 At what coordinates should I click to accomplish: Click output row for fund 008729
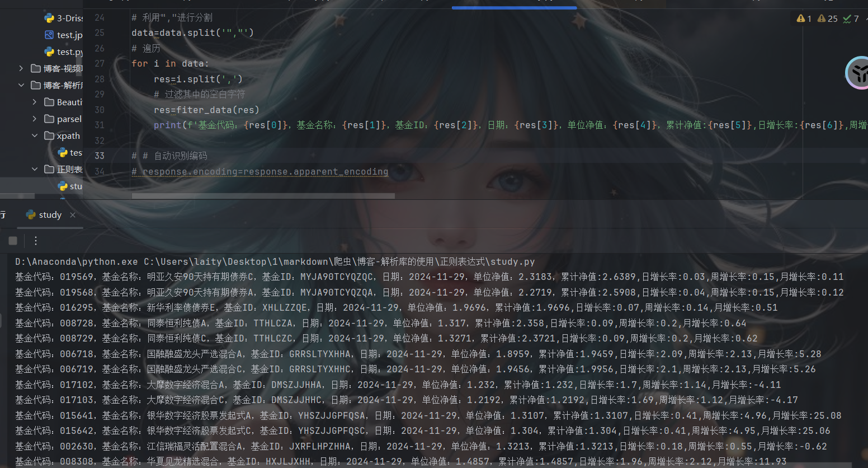tap(386, 338)
